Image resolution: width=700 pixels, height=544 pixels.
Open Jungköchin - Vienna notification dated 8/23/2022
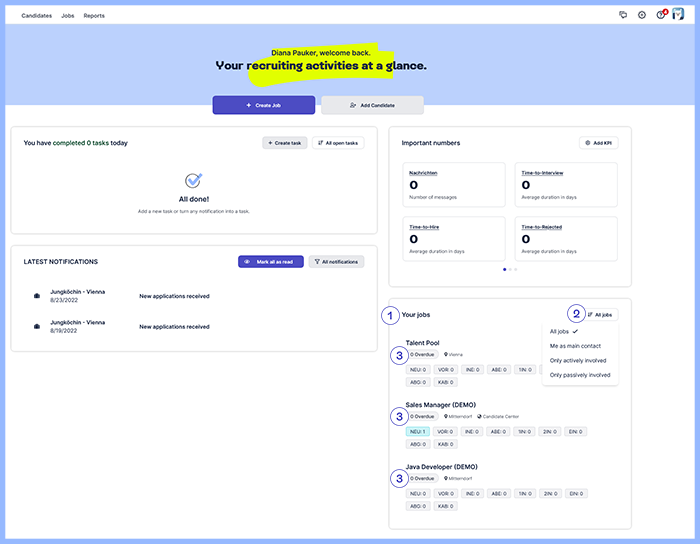coord(194,296)
